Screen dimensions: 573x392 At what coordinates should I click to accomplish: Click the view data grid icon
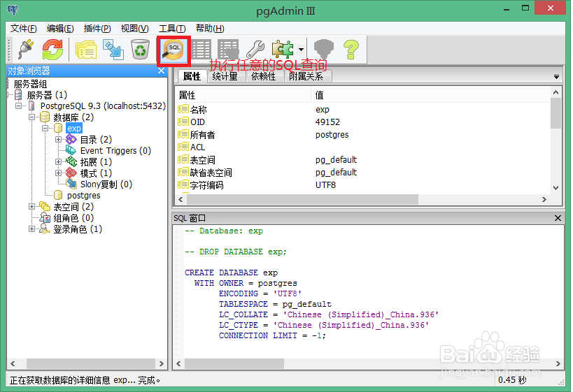point(201,50)
